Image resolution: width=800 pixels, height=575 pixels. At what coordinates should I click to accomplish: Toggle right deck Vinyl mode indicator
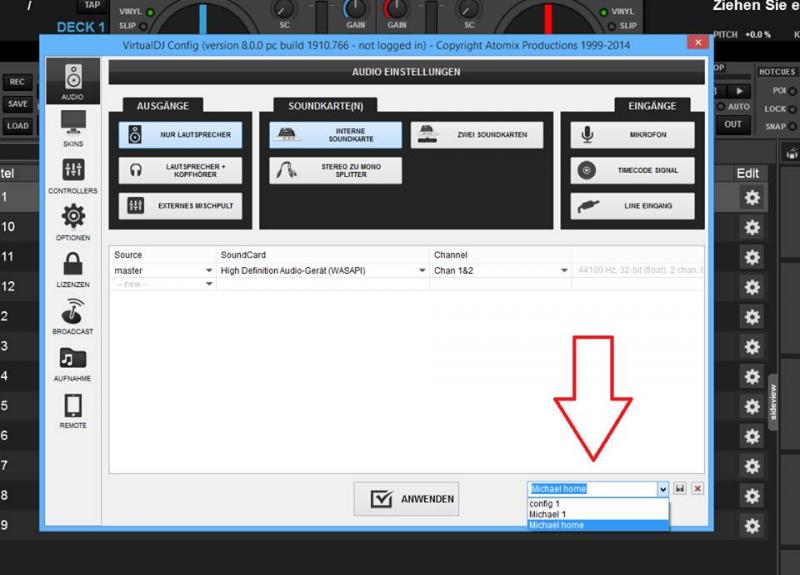click(604, 12)
